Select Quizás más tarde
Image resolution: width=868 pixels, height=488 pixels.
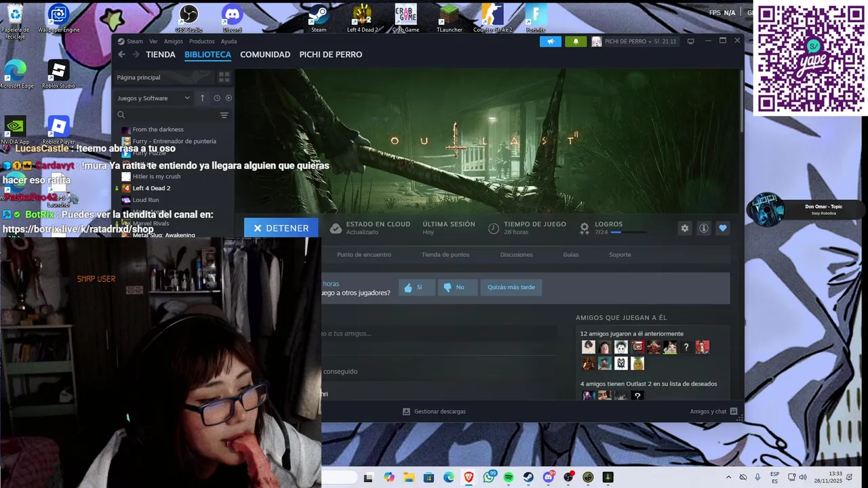511,287
